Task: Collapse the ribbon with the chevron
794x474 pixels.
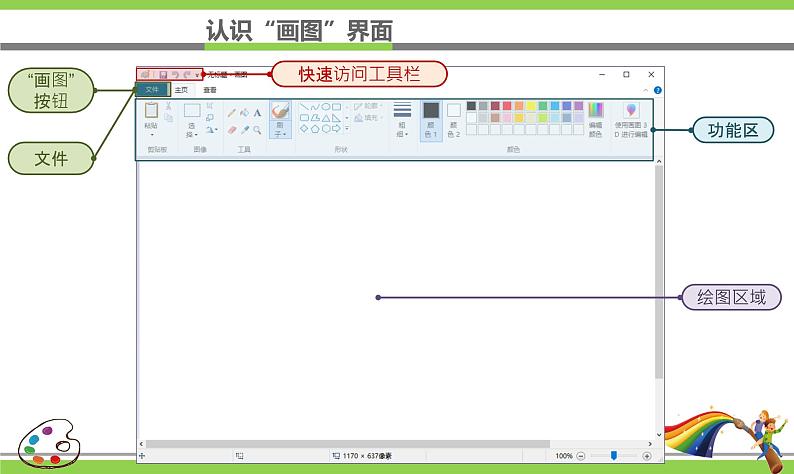Action: (646, 90)
